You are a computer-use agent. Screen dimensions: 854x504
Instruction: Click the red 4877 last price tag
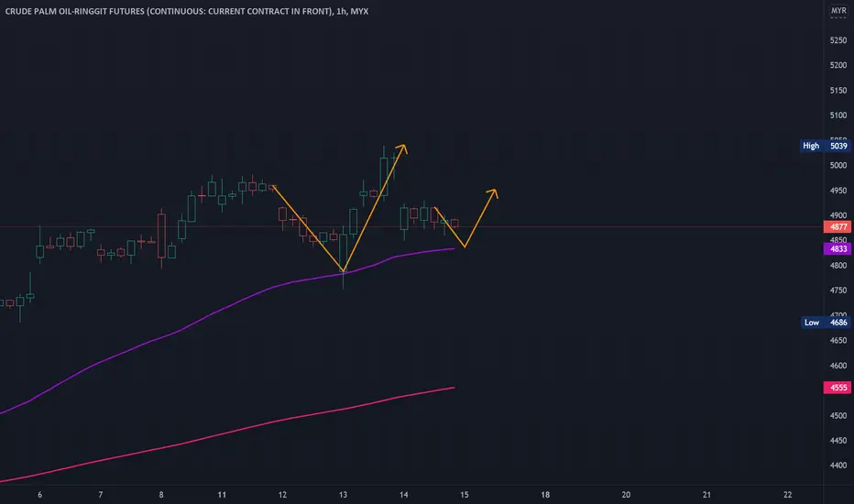[838, 226]
